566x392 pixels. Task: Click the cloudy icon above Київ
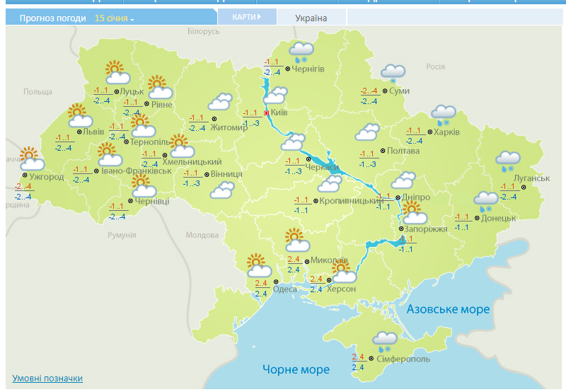[x=275, y=96]
